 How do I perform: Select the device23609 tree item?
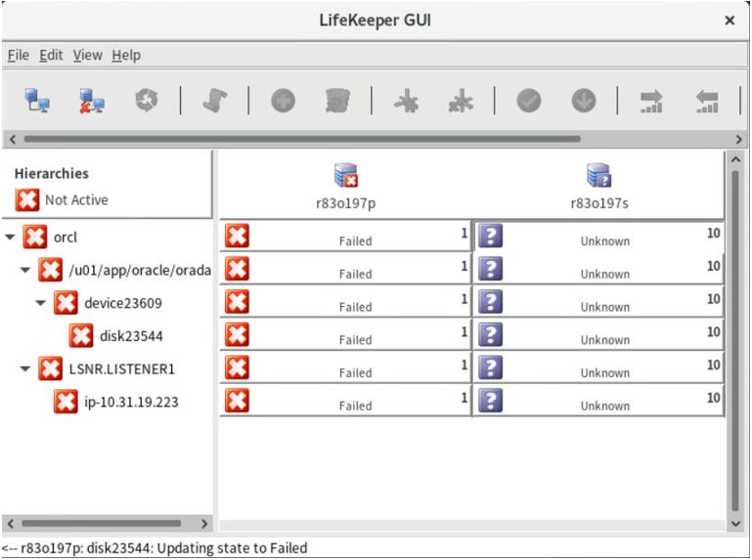(x=123, y=303)
